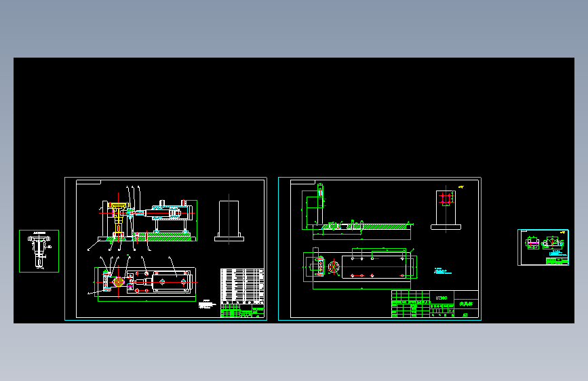Select the cyan notes text on fixture sheet
Screen dimensions: 588x381
tap(442, 271)
